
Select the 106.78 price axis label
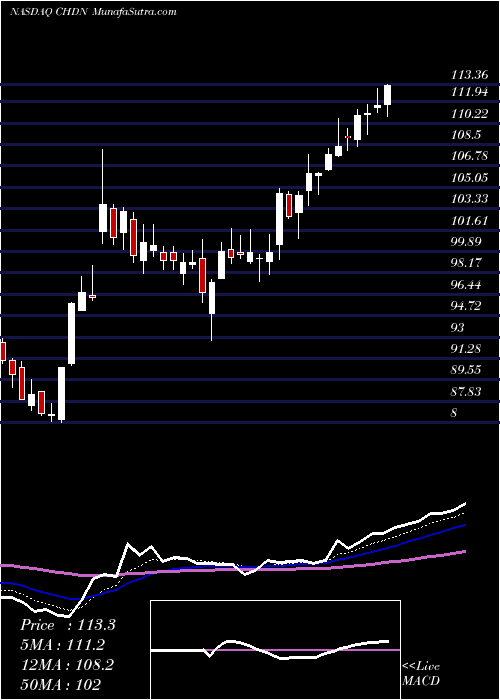click(469, 156)
